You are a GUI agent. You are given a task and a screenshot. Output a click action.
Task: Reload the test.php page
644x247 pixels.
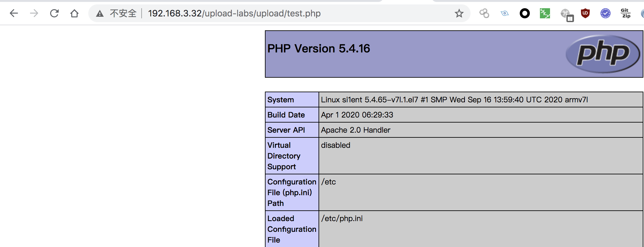(x=54, y=13)
